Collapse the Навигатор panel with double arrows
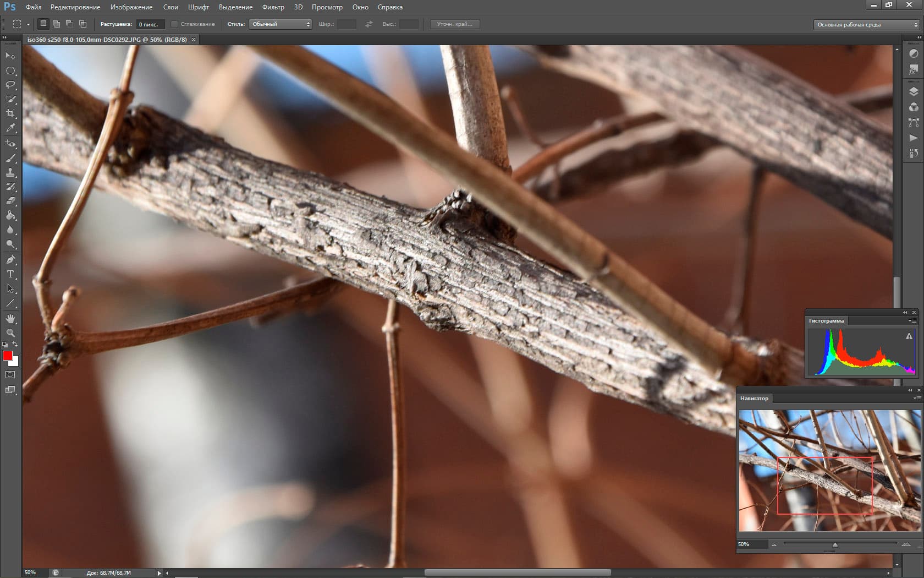This screenshot has height=578, width=924. pos(910,390)
